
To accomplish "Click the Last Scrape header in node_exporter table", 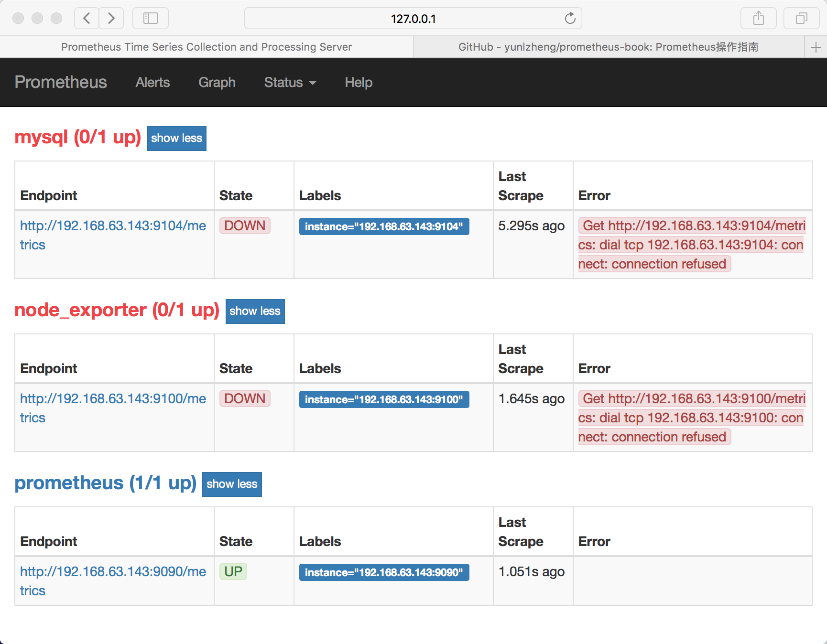I will (x=521, y=359).
